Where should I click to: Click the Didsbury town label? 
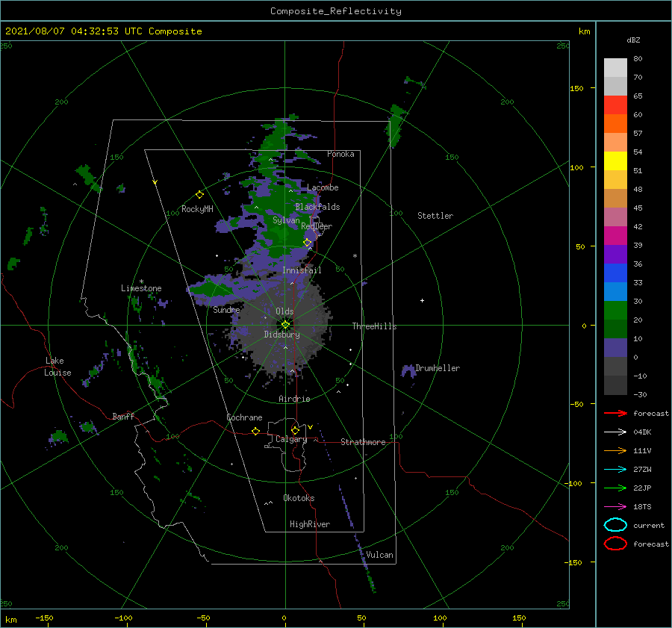(282, 335)
